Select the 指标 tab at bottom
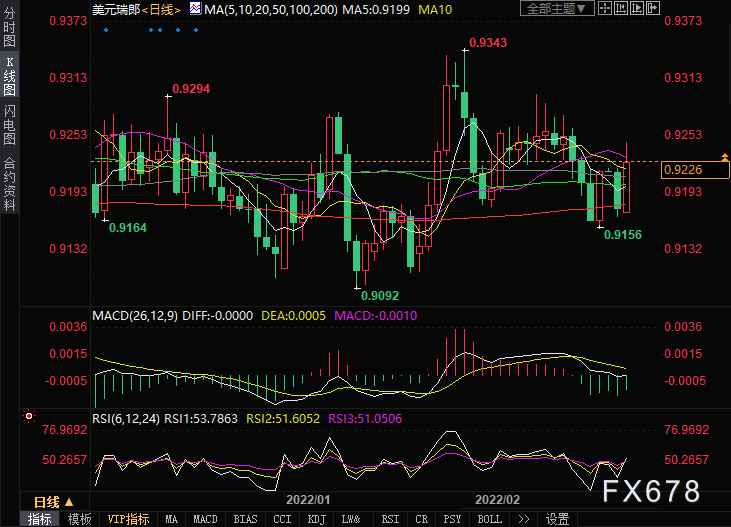 point(40,519)
